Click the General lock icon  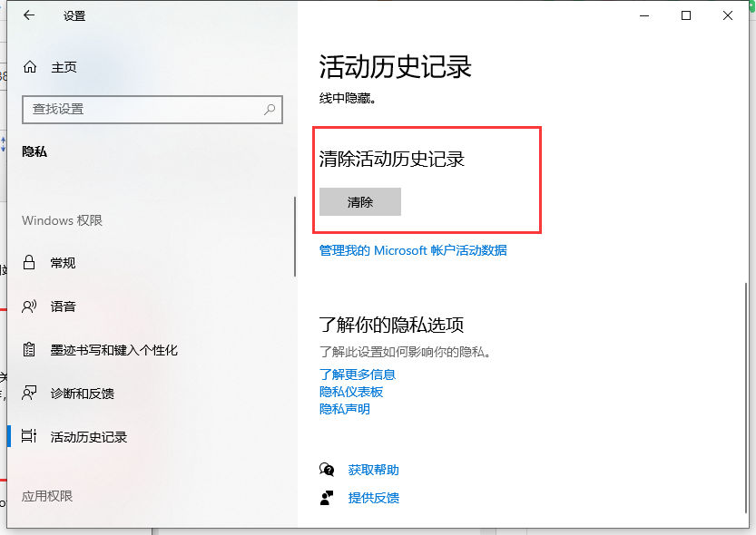(x=30, y=263)
